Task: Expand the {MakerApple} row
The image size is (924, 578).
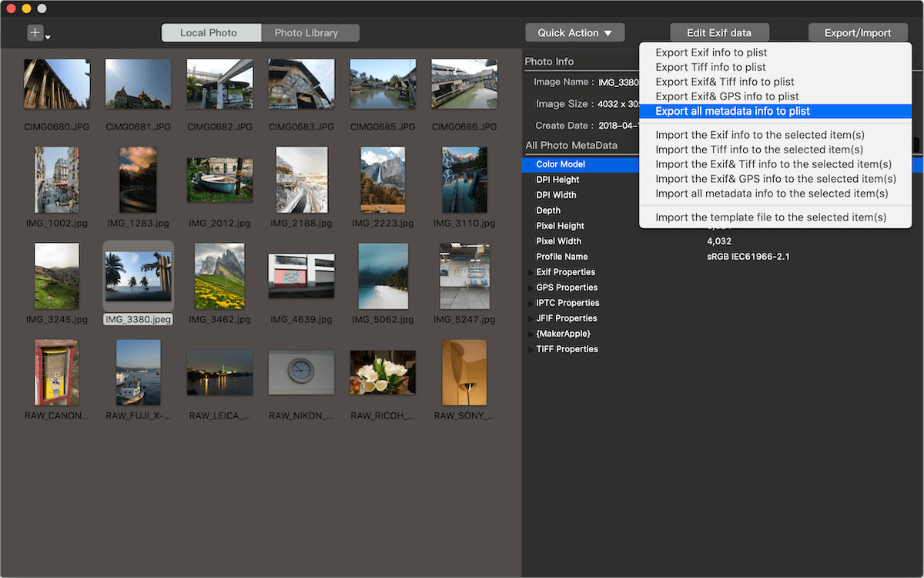Action: click(530, 334)
